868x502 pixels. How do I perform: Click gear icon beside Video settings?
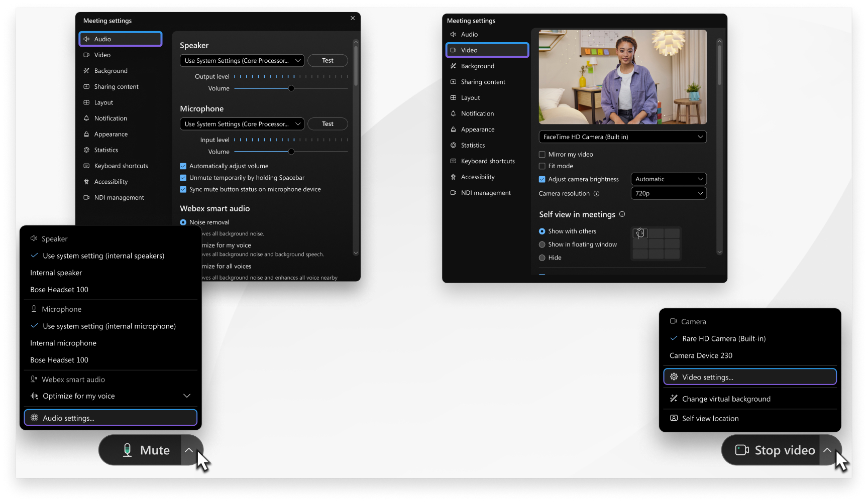pyautogui.click(x=674, y=376)
